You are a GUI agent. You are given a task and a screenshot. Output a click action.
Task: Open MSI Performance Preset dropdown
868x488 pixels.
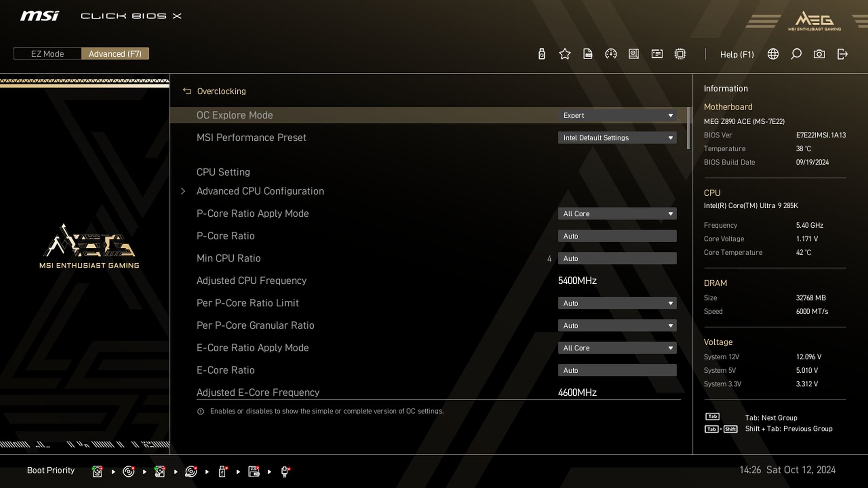tap(617, 138)
